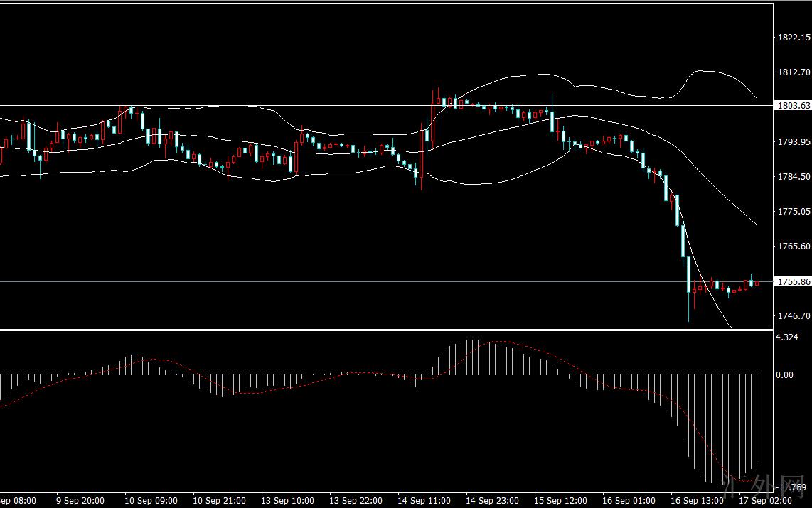
Task: Click the MACD 4.324 scale value
Action: coord(789,337)
